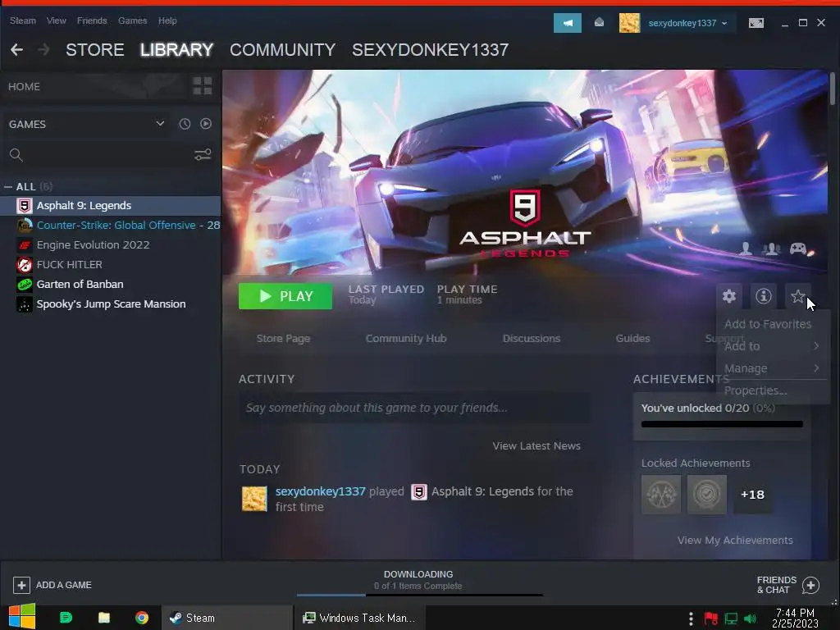Click second locked achievement thumbnail

706,494
